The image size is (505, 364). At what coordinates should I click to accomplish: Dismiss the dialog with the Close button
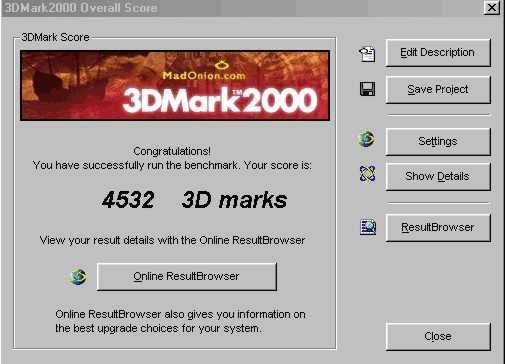point(438,336)
